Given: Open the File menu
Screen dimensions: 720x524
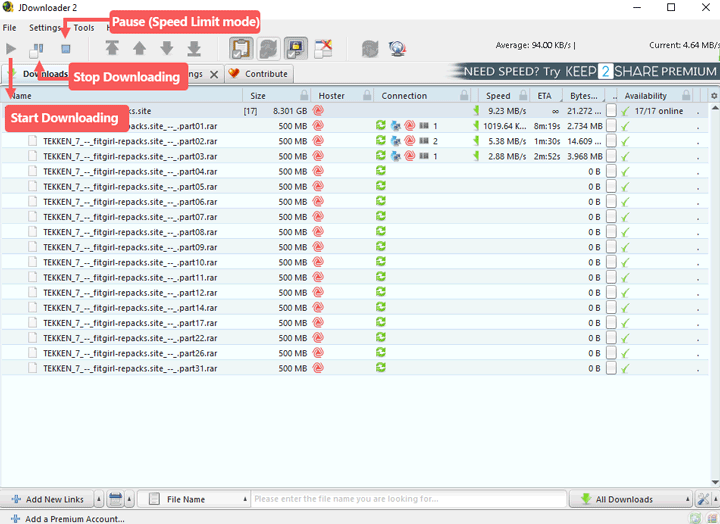Looking at the screenshot, I should (10, 28).
